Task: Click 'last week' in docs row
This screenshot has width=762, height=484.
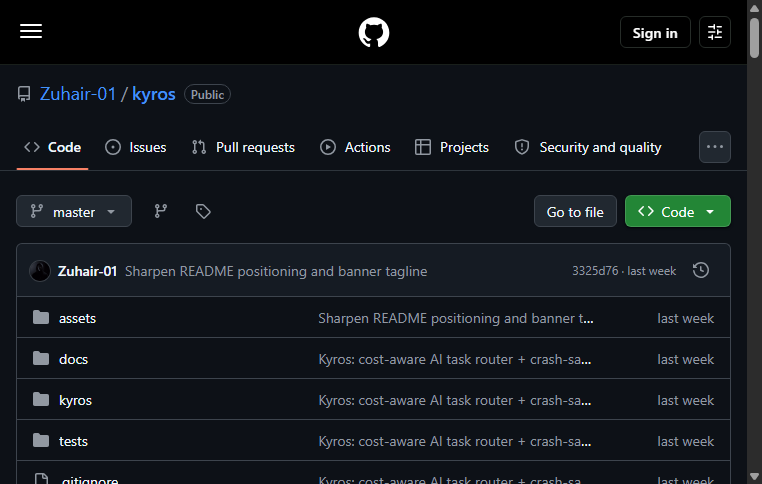Action: (686, 359)
